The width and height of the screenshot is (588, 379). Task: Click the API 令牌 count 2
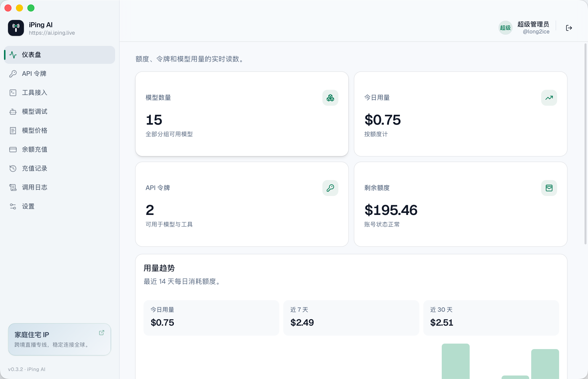[x=150, y=210]
